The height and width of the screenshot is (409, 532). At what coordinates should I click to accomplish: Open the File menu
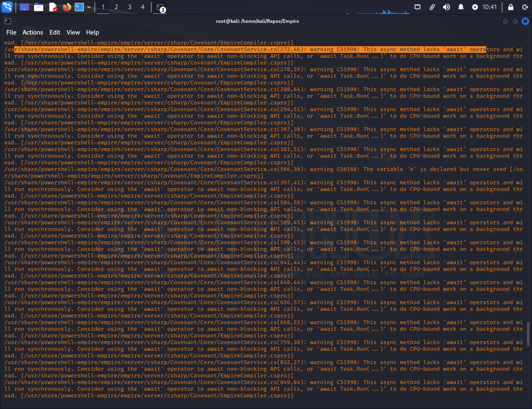[11, 32]
